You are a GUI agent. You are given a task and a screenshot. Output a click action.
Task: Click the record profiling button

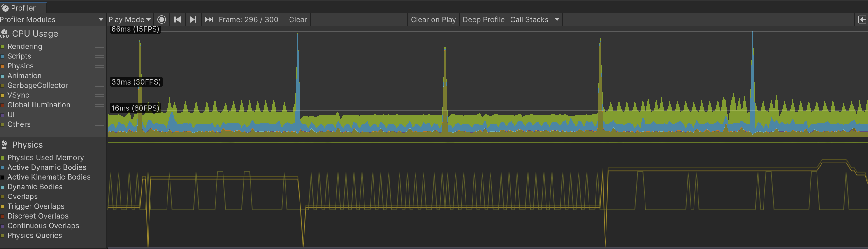tap(162, 19)
